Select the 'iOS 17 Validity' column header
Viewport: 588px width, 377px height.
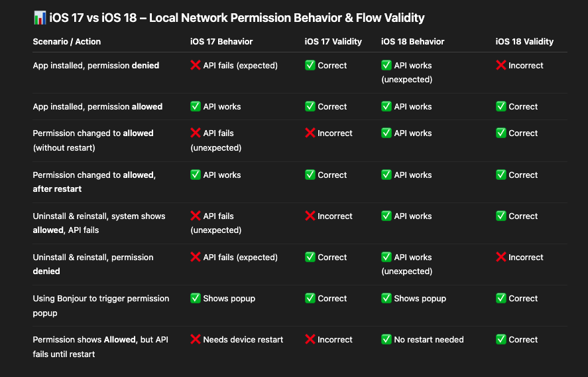pos(333,41)
